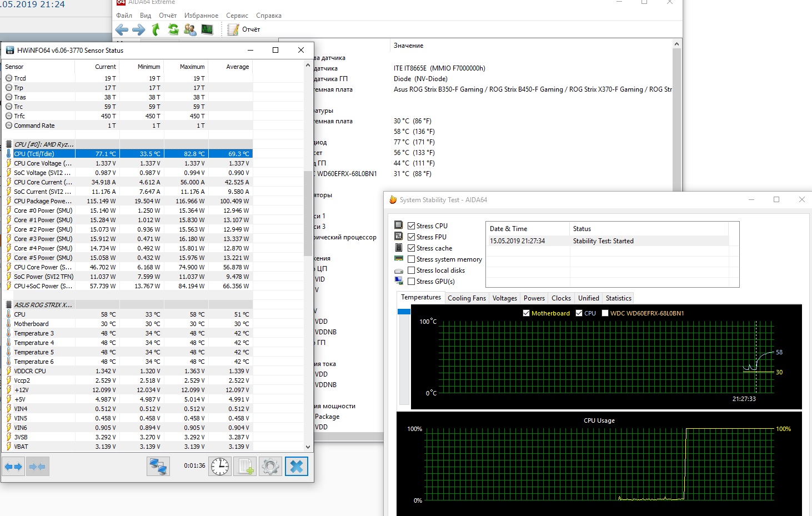Click HWiNFO log file with plus icon

click(245, 467)
